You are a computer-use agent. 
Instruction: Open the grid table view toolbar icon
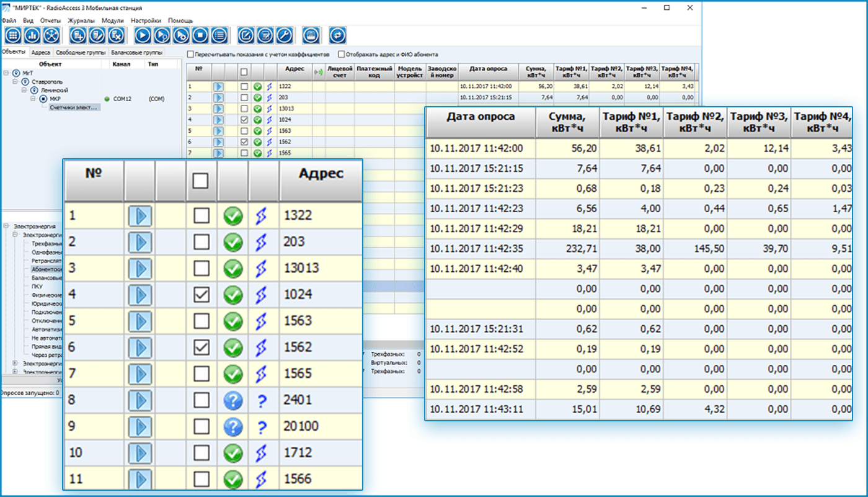click(12, 35)
